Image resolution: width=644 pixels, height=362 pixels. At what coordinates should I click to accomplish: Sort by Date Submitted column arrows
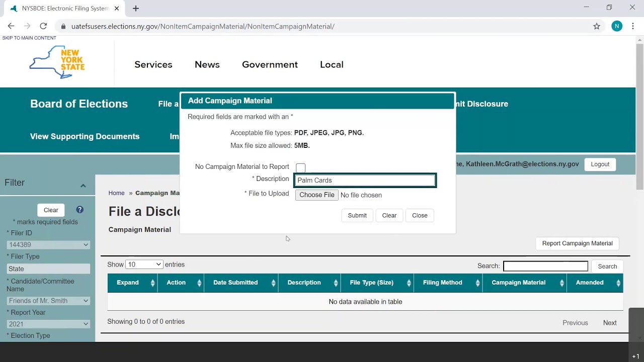point(273,283)
